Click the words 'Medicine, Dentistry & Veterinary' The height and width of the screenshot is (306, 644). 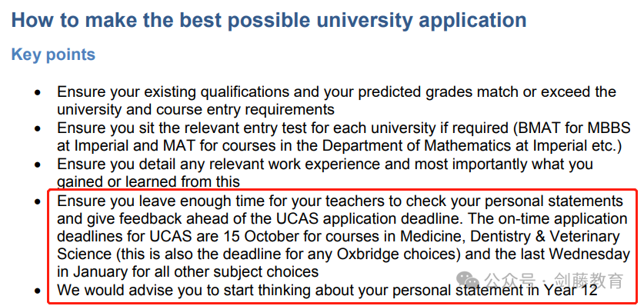[509, 237]
